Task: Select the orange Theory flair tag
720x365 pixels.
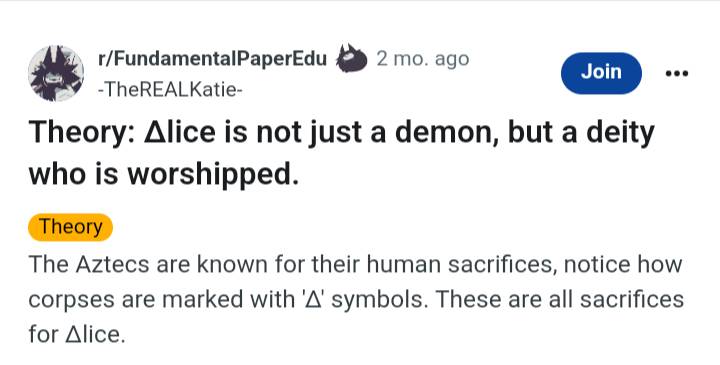Action: [70, 227]
